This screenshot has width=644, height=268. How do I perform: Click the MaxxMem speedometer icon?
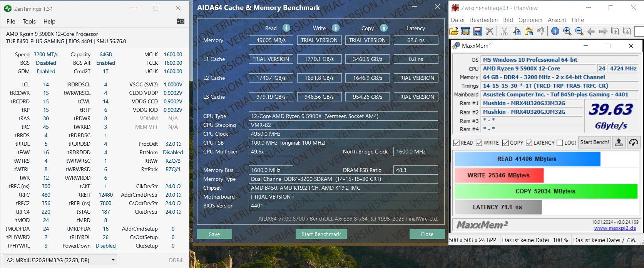[633, 142]
